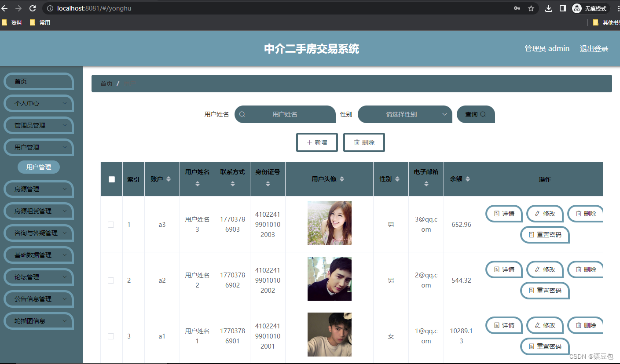Open 详情 for user a3
The width and height of the screenshot is (620, 364).
tap(504, 214)
